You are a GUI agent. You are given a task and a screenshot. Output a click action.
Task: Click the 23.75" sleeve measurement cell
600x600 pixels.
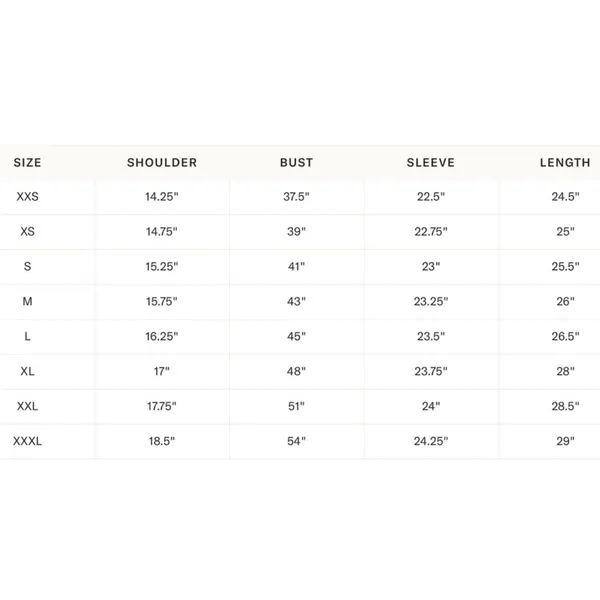coord(430,371)
